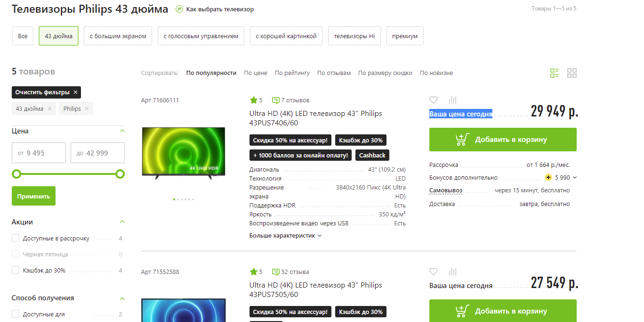Click the minimum price field 'от 9 495'
Screen dimensions: 644x322
click(x=39, y=153)
